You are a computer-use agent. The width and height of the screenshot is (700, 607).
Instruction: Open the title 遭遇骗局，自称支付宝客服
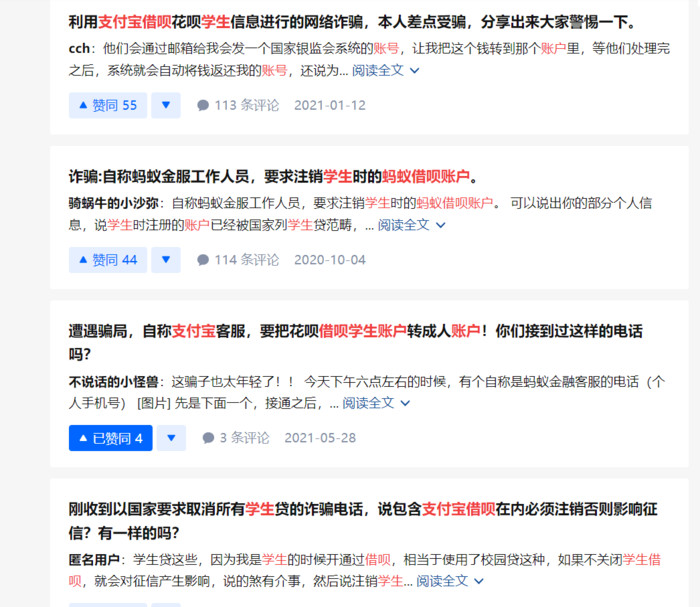(355, 342)
